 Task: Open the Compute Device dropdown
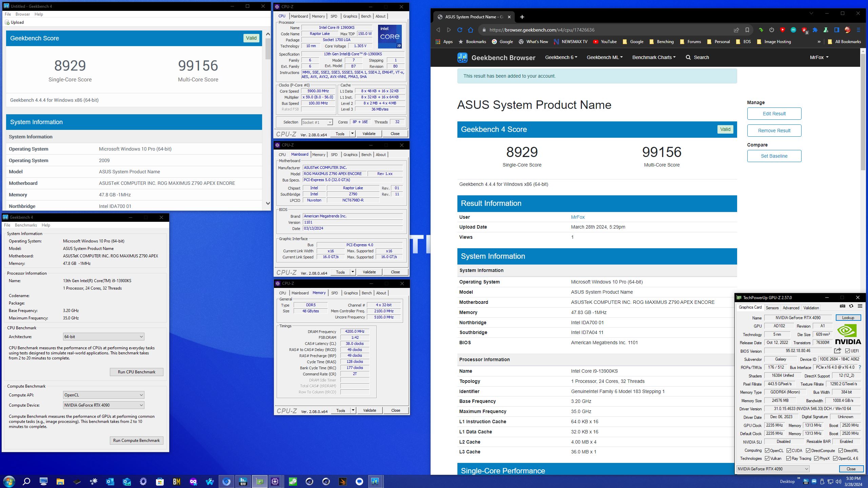[104, 405]
